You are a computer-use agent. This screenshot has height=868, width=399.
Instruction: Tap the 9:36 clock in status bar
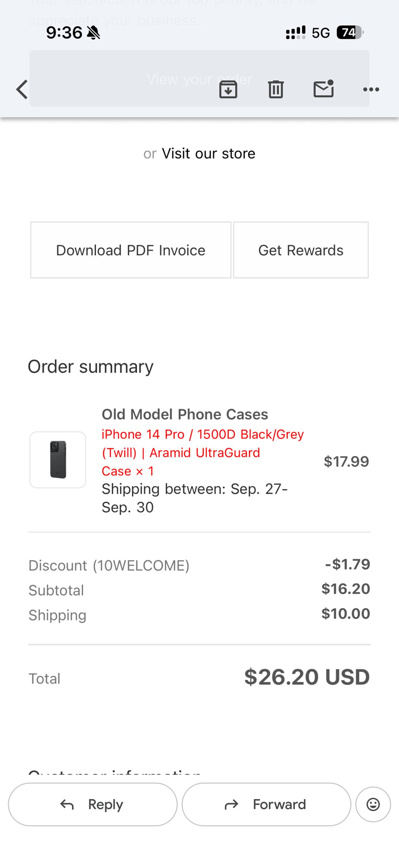[64, 33]
